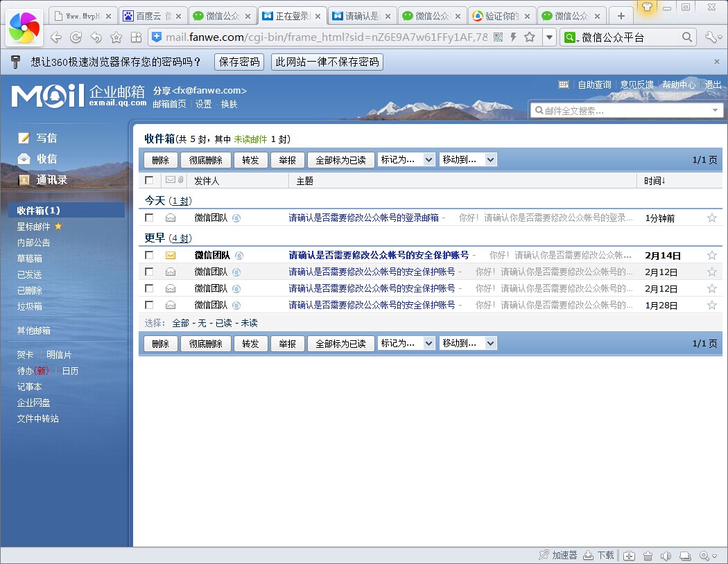Viewport: 728px width, 564px height.
Task: Click the browser back arrow
Action: coord(55,37)
